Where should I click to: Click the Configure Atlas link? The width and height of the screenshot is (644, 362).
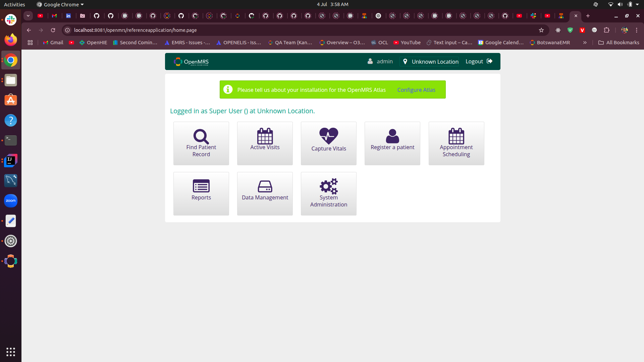416,90
